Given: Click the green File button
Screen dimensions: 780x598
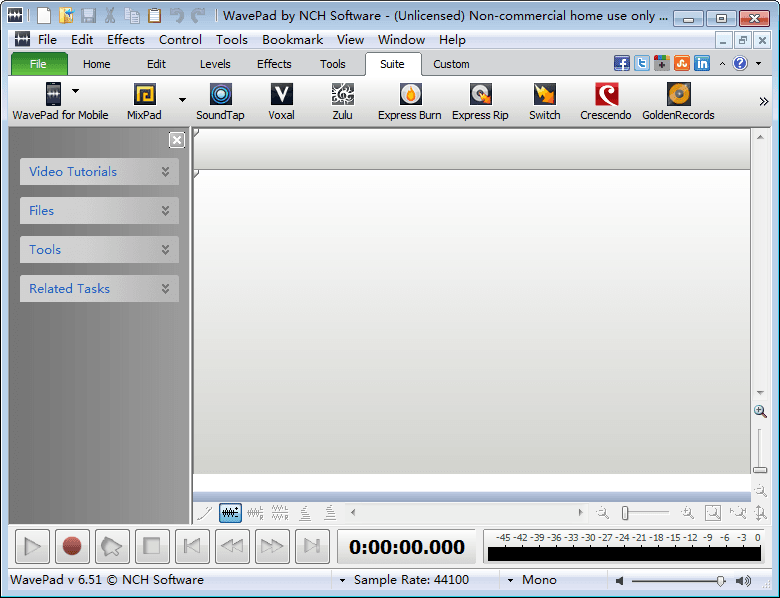Looking at the screenshot, I should coord(39,64).
